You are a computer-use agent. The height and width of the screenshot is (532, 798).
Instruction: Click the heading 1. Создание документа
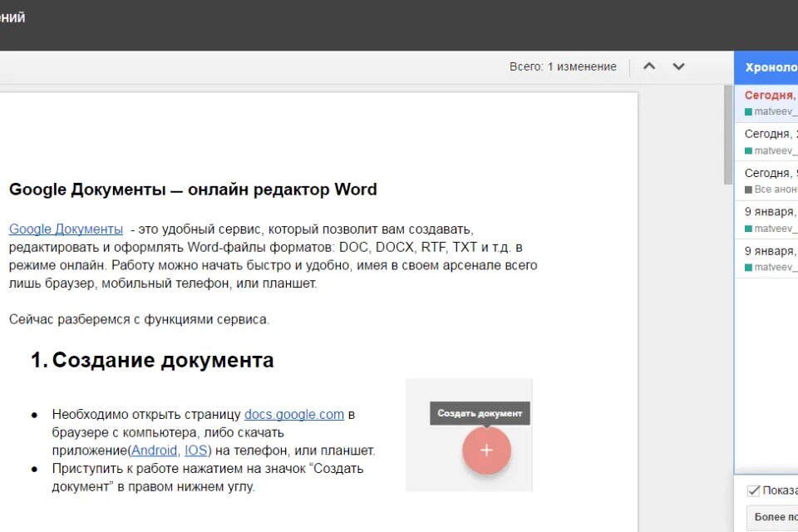(x=152, y=360)
